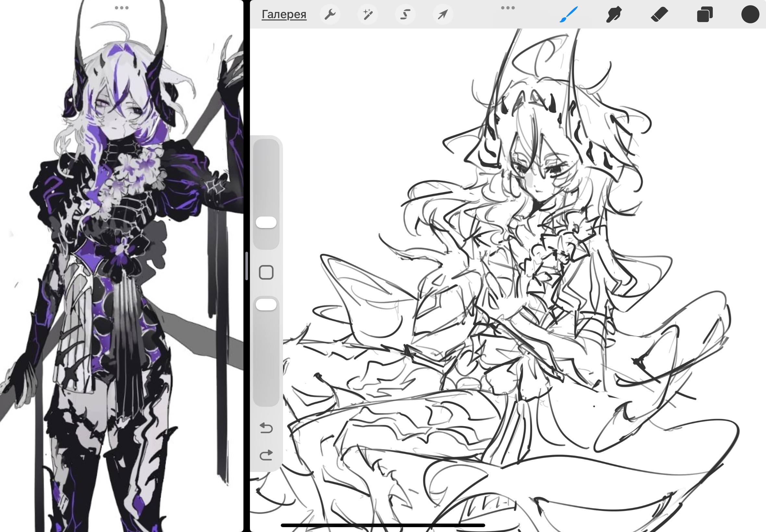The image size is (766, 532).
Task: Tap the square modify button in sidebar
Action: [x=266, y=272]
